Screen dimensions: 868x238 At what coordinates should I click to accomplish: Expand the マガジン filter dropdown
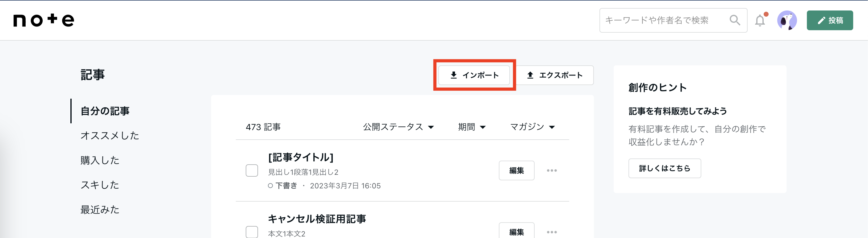coord(532,127)
